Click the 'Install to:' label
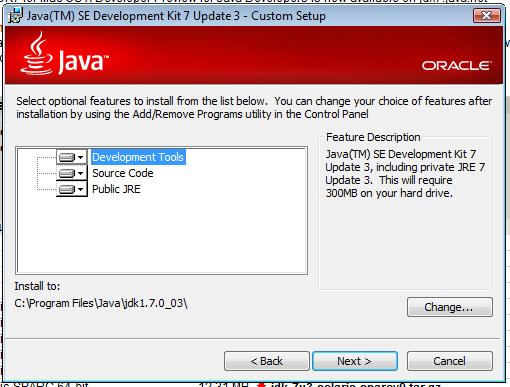The height and width of the screenshot is (387, 510). click(37, 286)
